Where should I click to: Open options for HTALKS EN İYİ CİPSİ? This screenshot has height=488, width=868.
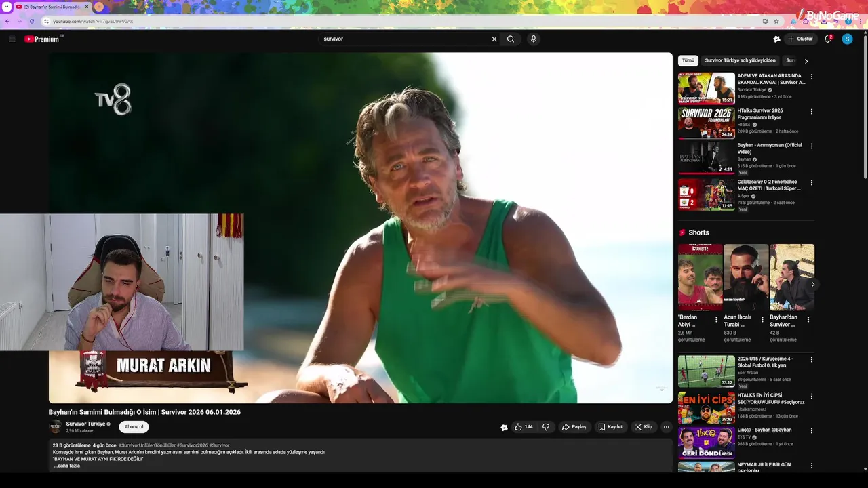pos(812,396)
